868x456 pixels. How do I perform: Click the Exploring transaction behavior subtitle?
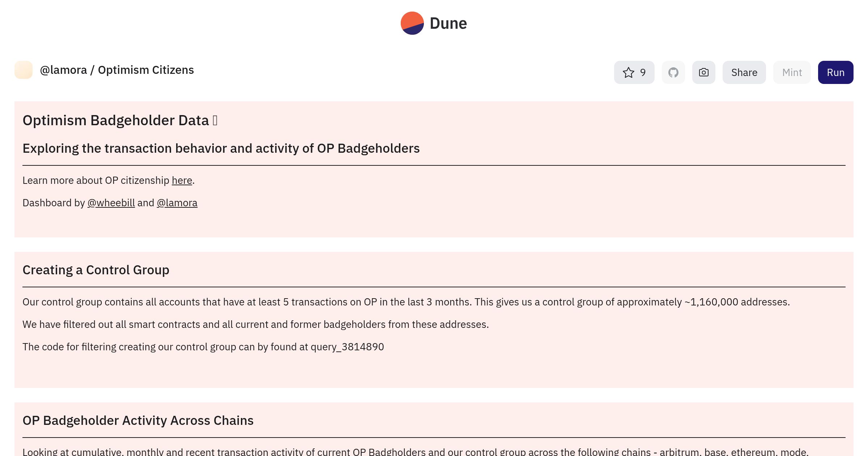(x=221, y=148)
